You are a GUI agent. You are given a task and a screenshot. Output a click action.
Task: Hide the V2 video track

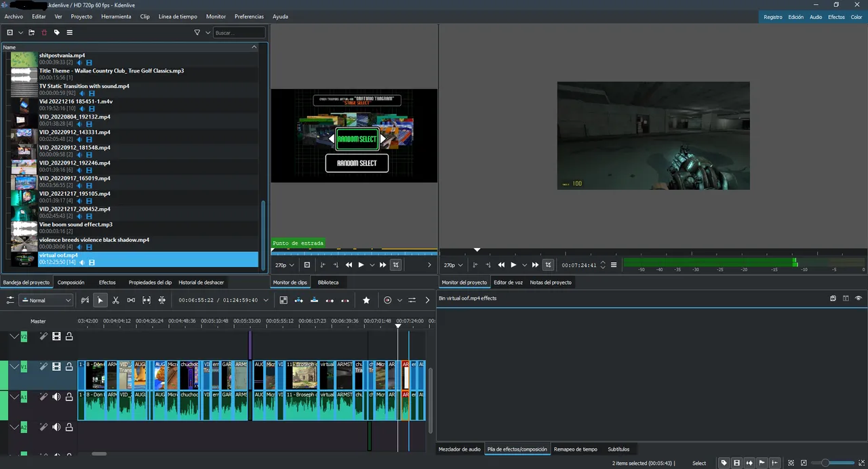(56, 336)
